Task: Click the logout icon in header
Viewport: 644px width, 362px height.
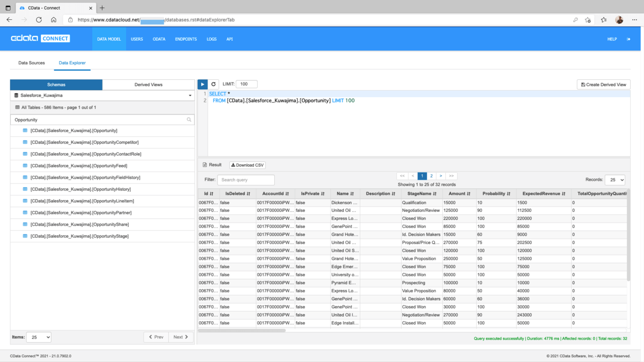Action: tap(628, 39)
